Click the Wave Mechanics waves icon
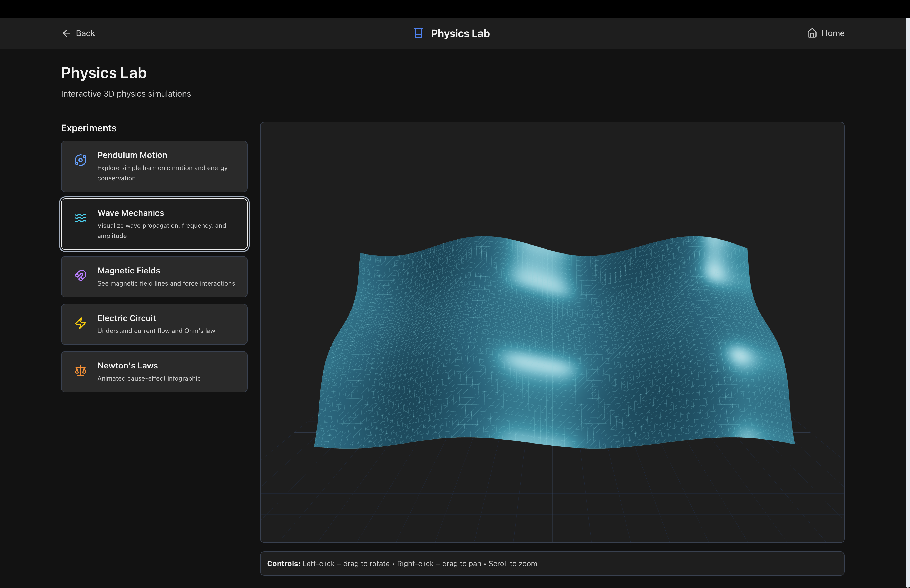 pos(81,218)
